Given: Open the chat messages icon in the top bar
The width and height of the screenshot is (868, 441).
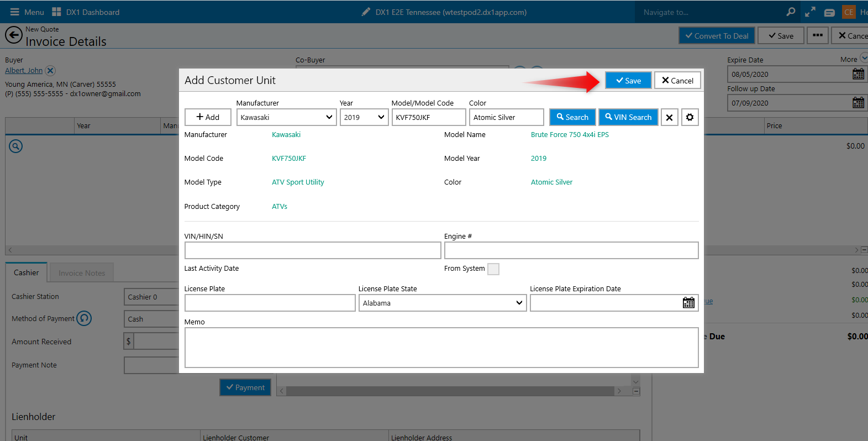Looking at the screenshot, I should click(x=829, y=12).
